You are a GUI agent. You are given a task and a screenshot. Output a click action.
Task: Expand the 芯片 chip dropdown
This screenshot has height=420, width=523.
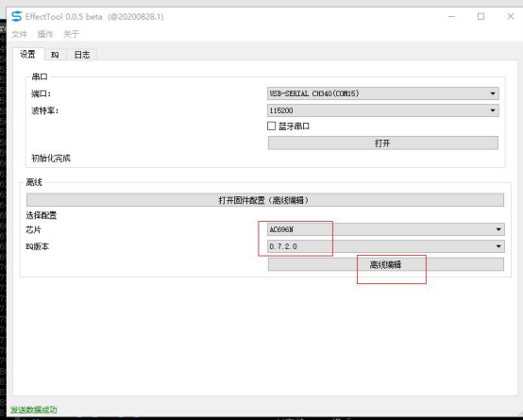pyautogui.click(x=386, y=229)
